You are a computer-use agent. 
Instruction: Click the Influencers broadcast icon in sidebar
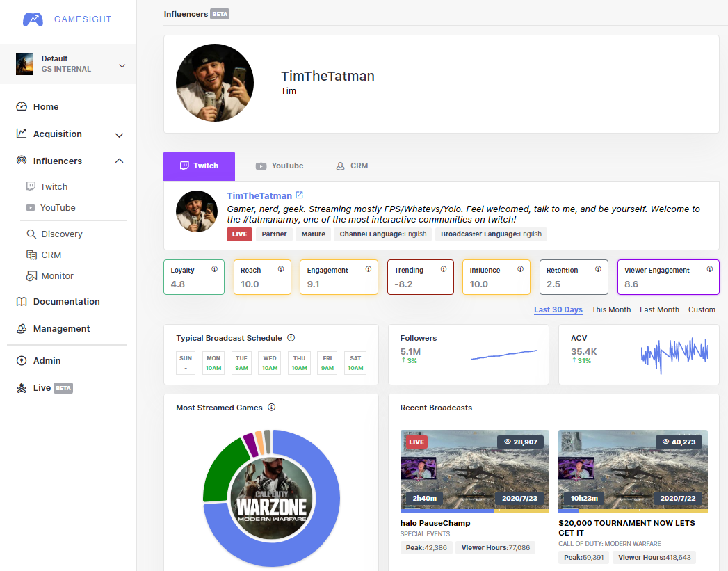pos(22,161)
